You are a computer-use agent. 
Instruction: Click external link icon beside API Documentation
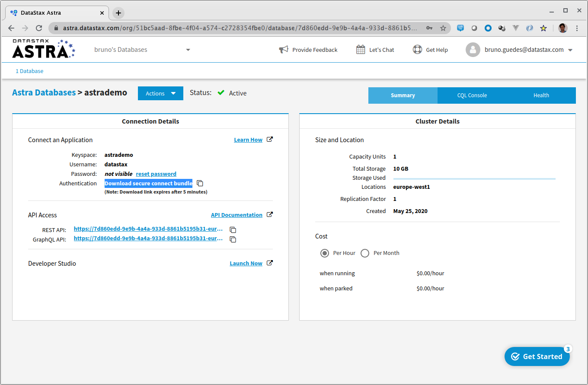[x=270, y=214]
